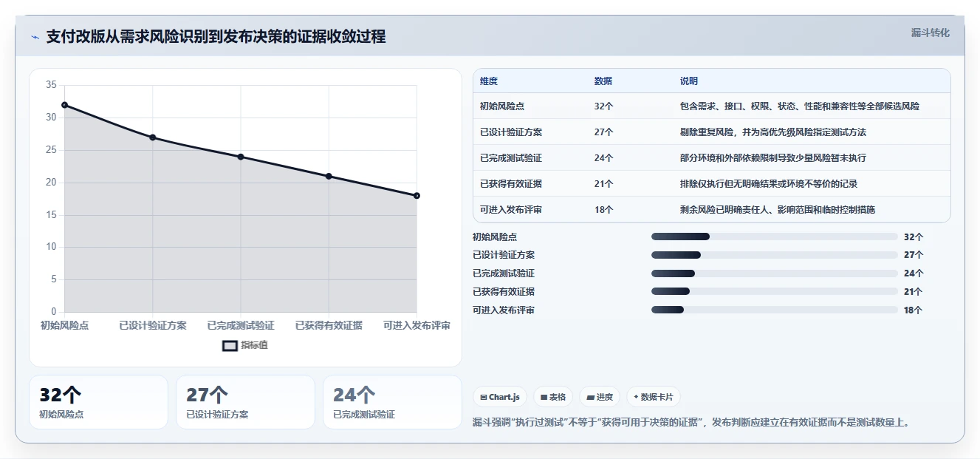The width and height of the screenshot is (980, 459).
Task: Click the 已完成测试验证 progress bar
Action: (x=775, y=273)
